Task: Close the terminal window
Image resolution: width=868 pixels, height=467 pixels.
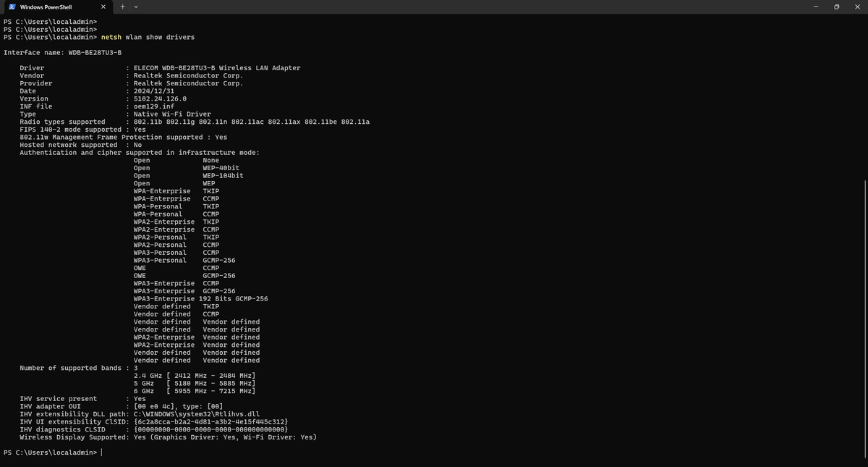Action: (x=857, y=7)
